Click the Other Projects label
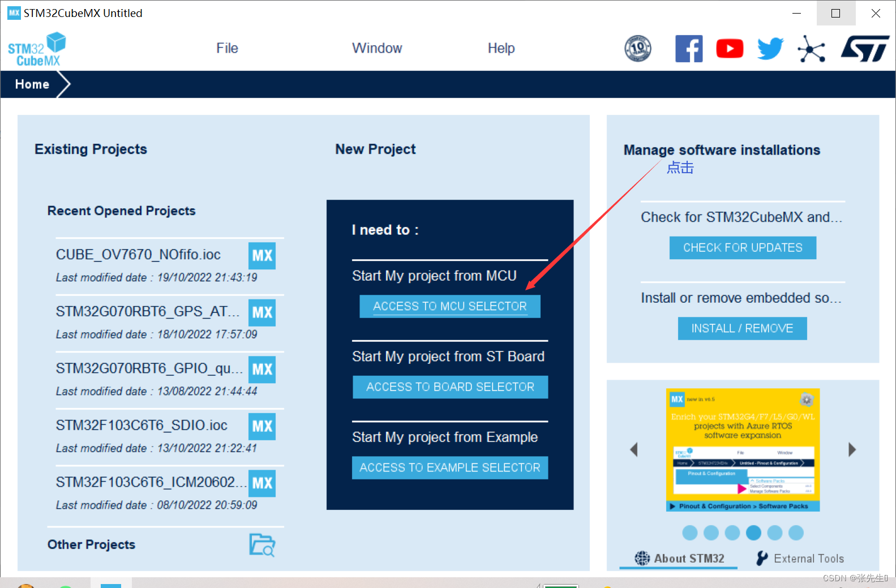The height and width of the screenshot is (588, 896). pos(91,544)
